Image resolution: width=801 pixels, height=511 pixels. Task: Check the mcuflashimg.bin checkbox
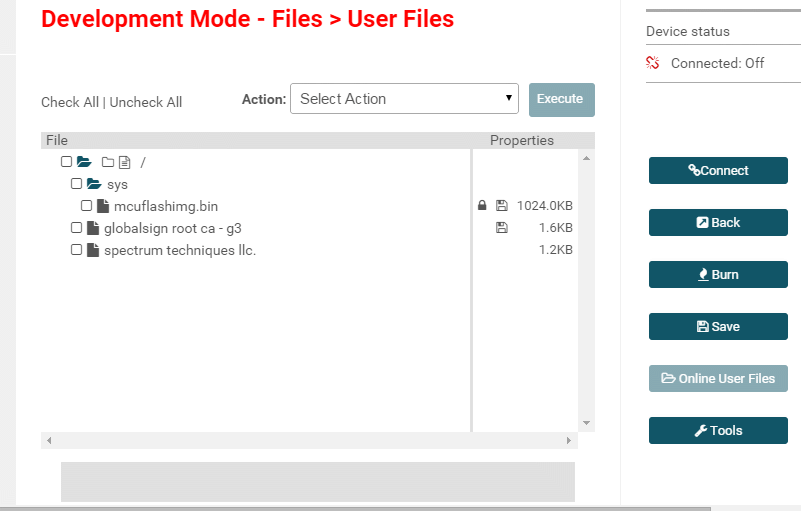click(87, 206)
